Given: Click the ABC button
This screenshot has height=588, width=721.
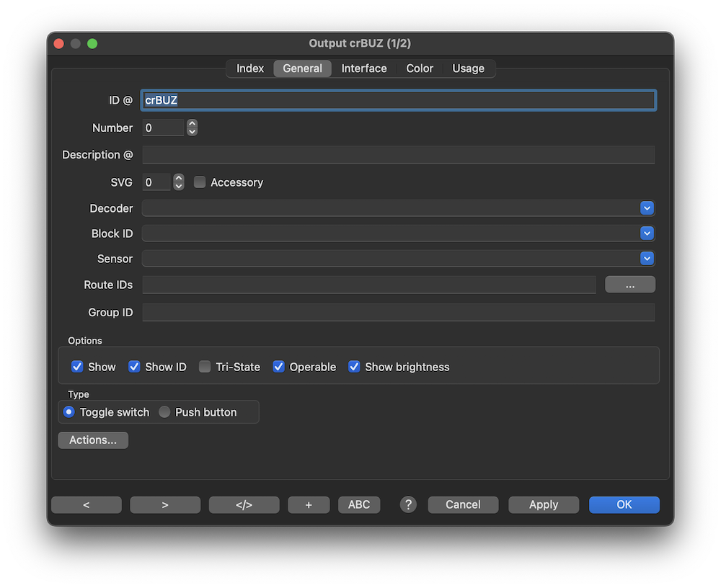Looking at the screenshot, I should click(359, 504).
